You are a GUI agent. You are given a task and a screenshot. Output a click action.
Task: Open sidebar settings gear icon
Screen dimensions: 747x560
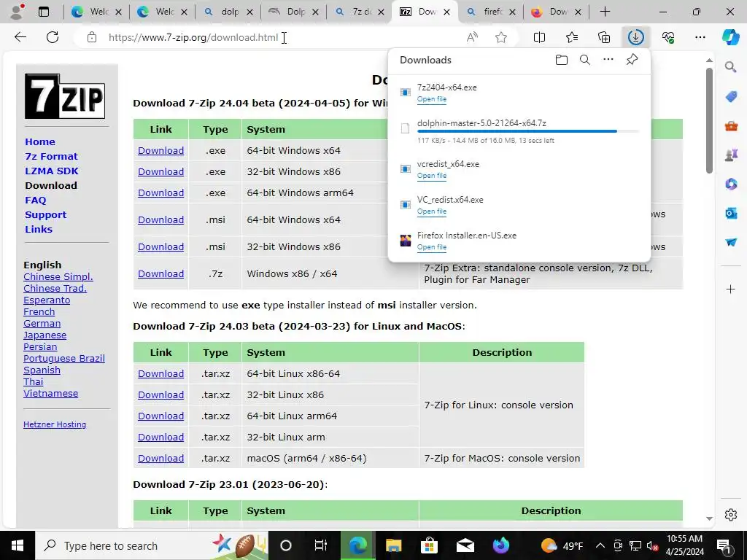(731, 515)
